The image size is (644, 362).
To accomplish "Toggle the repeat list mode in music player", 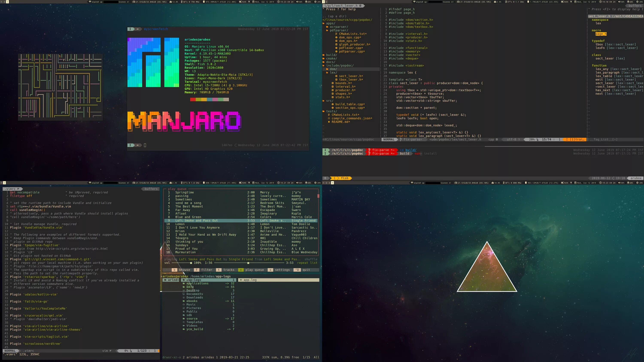I will pos(307,262).
